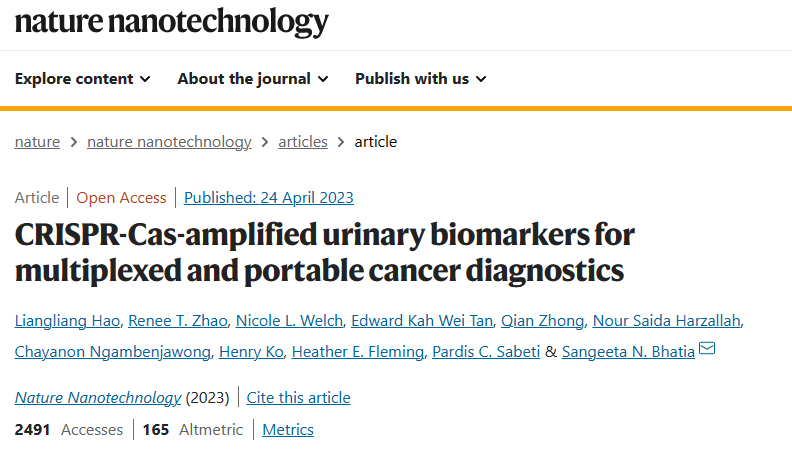Click author Chayanon Ngambenjawong

tap(113, 351)
